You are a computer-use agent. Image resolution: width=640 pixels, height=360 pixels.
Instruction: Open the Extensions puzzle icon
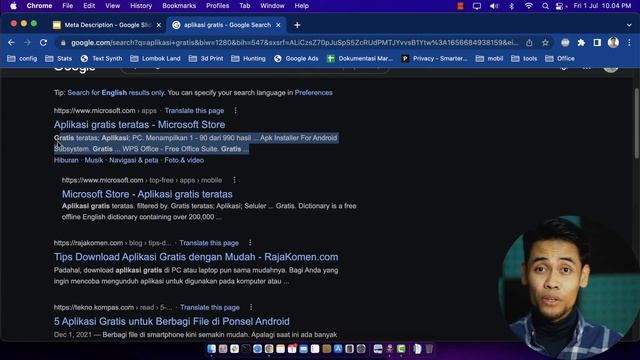pyautogui.click(x=581, y=43)
